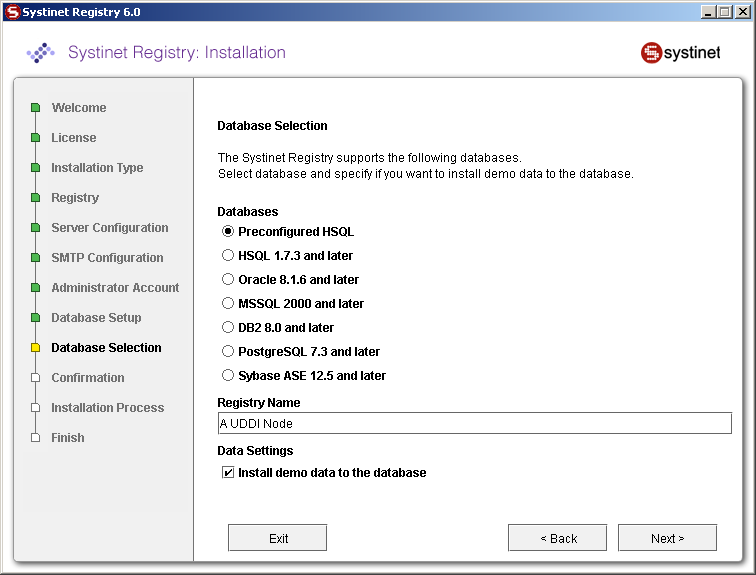
Task: Click the Database Setup step marker
Action: click(35, 318)
